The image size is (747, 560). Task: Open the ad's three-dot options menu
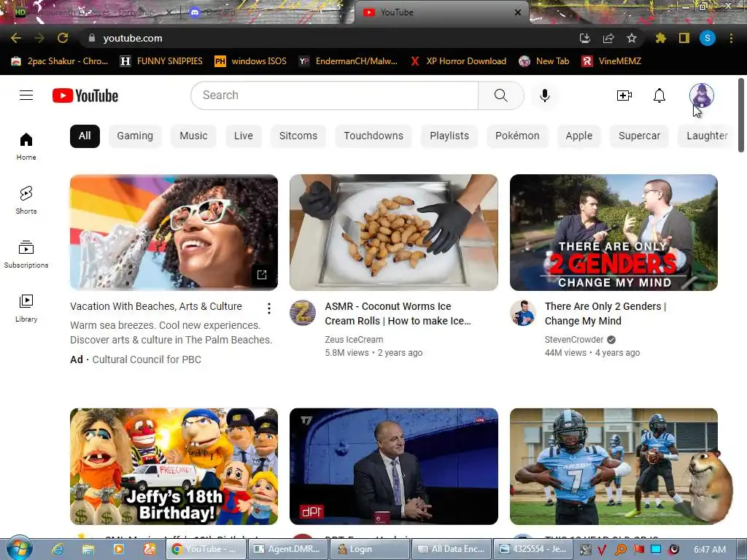tap(269, 308)
